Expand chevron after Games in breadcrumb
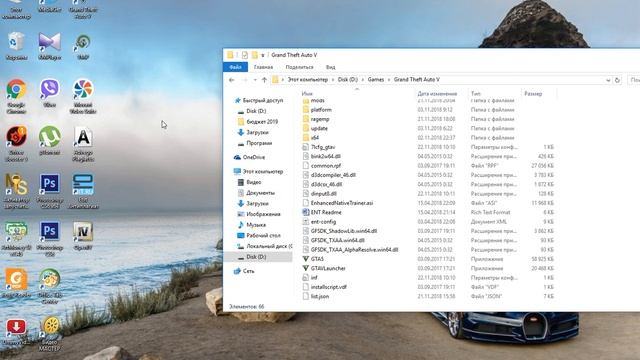The image size is (640, 360). (389, 80)
